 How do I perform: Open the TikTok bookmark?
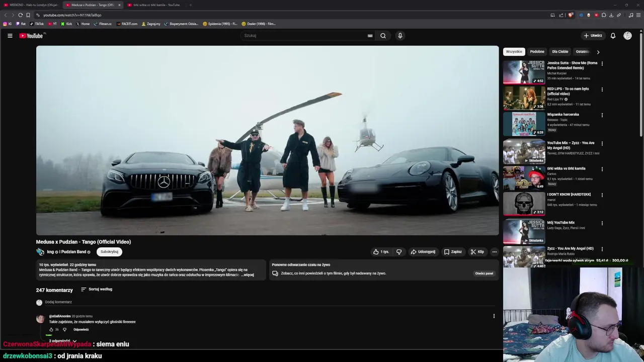[x=37, y=24]
